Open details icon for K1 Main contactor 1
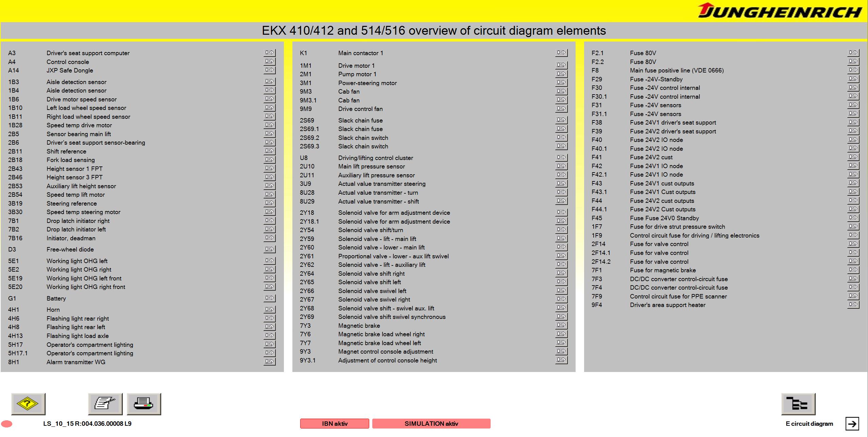Screen dimensions: 868x437 (561, 53)
